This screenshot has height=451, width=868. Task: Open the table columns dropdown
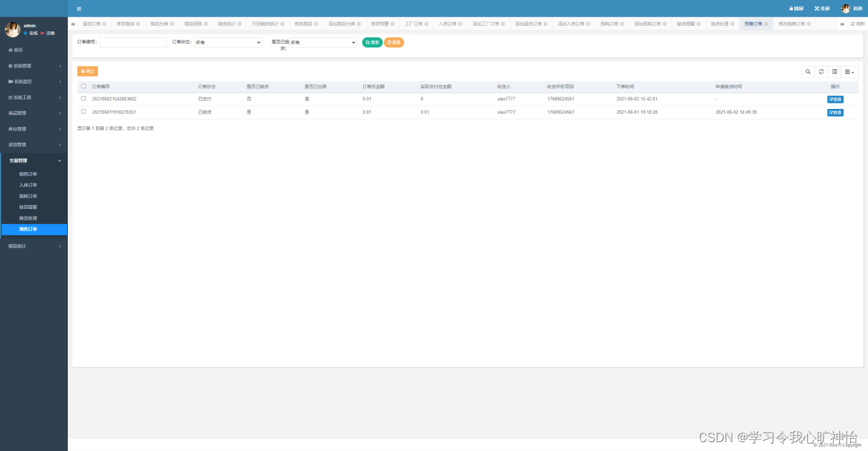point(850,71)
